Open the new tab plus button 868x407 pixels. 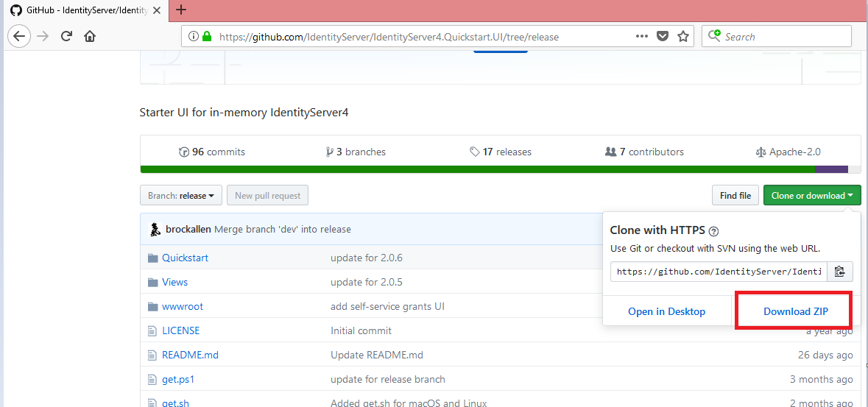[x=180, y=10]
